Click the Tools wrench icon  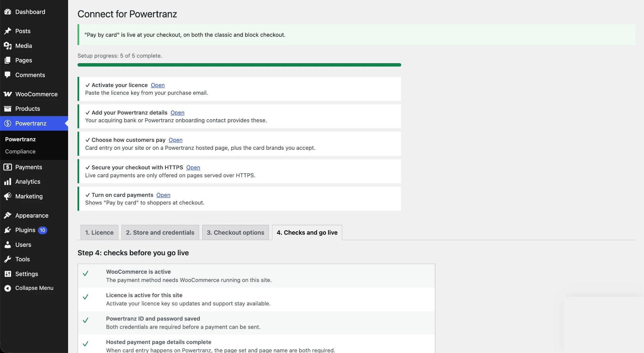pyautogui.click(x=8, y=259)
